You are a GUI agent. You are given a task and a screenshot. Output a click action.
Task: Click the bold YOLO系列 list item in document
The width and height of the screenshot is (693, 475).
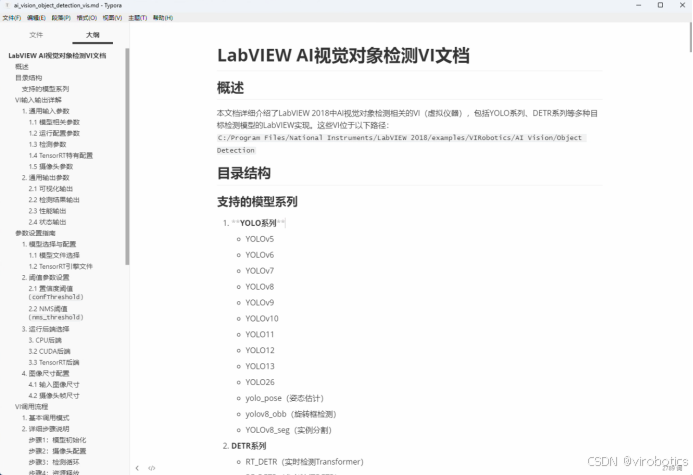tap(258, 223)
